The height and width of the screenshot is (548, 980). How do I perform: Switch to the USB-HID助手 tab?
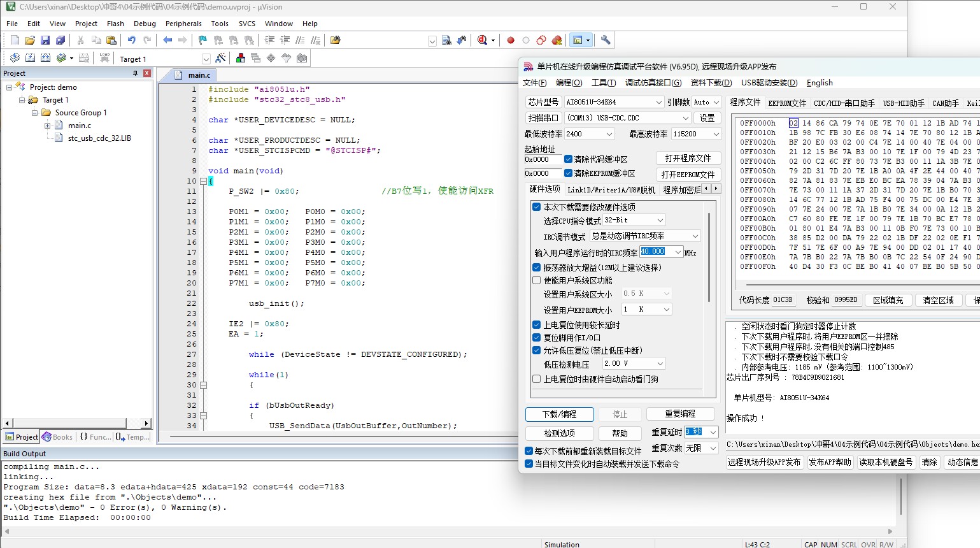coord(904,103)
